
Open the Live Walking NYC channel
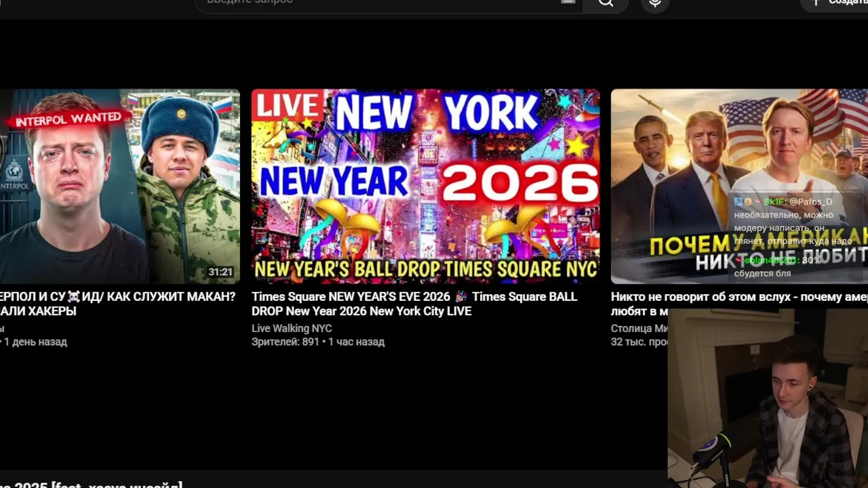coord(292,328)
